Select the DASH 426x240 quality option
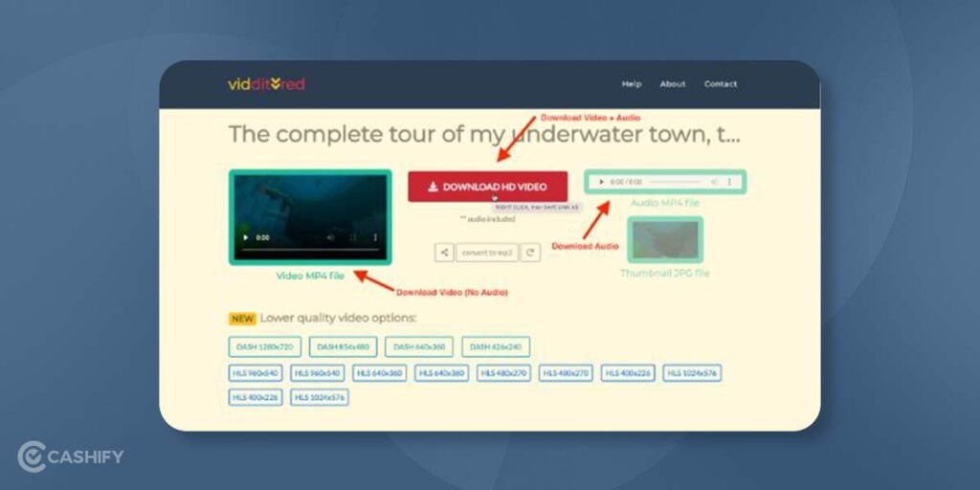Viewport: 980px width, 490px height. coord(496,346)
